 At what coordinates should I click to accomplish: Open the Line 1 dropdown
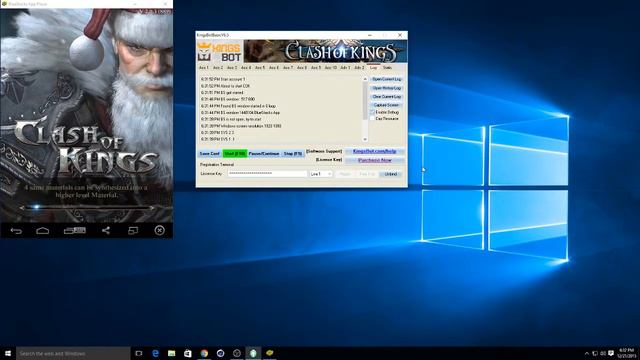point(321,174)
